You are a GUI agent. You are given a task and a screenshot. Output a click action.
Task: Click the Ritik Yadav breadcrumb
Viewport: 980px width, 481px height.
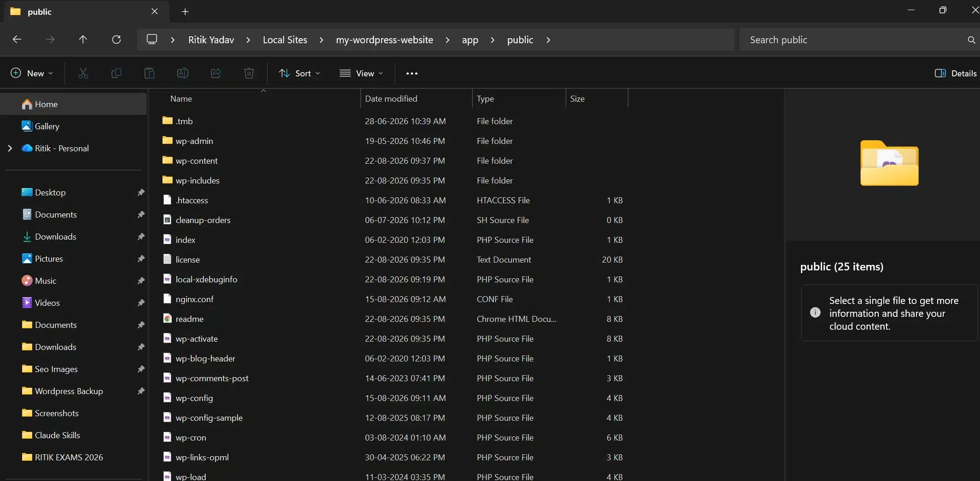[x=211, y=40]
